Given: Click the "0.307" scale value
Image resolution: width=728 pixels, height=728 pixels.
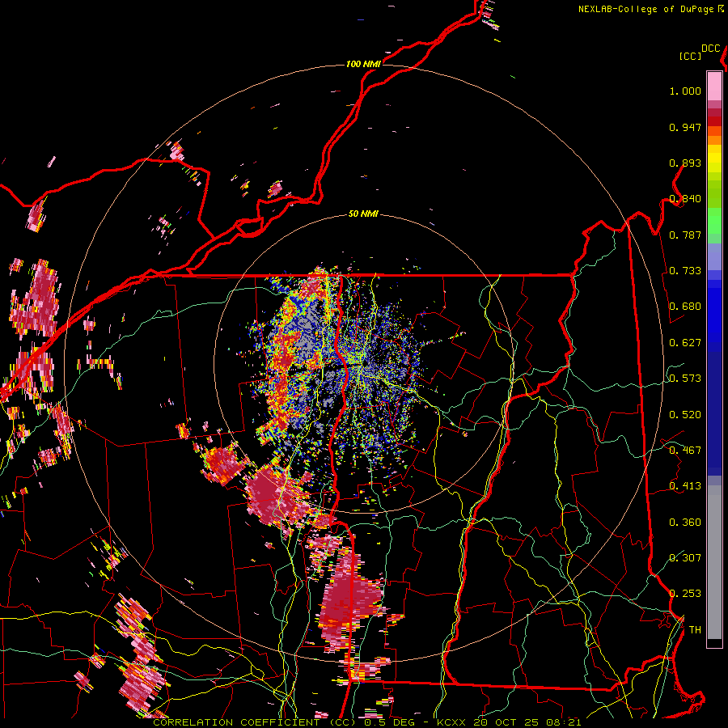Looking at the screenshot, I should [x=685, y=558].
